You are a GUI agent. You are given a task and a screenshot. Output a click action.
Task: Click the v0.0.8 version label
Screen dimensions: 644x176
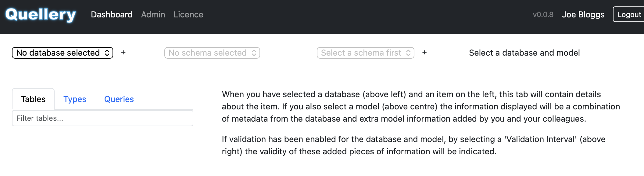(543, 14)
